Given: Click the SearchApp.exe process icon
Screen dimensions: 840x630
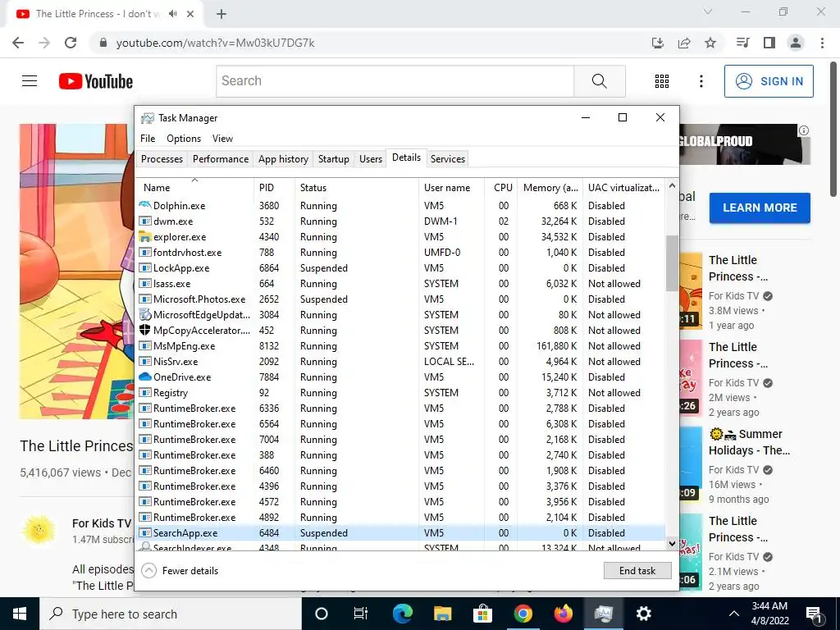Looking at the screenshot, I should [144, 532].
